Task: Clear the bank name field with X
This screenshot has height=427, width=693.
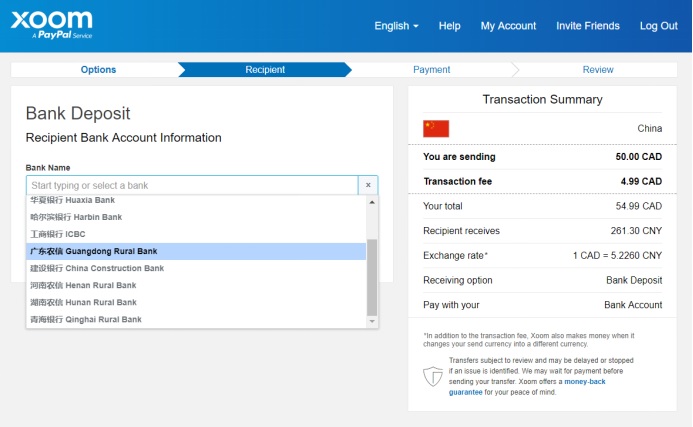Action: click(368, 185)
